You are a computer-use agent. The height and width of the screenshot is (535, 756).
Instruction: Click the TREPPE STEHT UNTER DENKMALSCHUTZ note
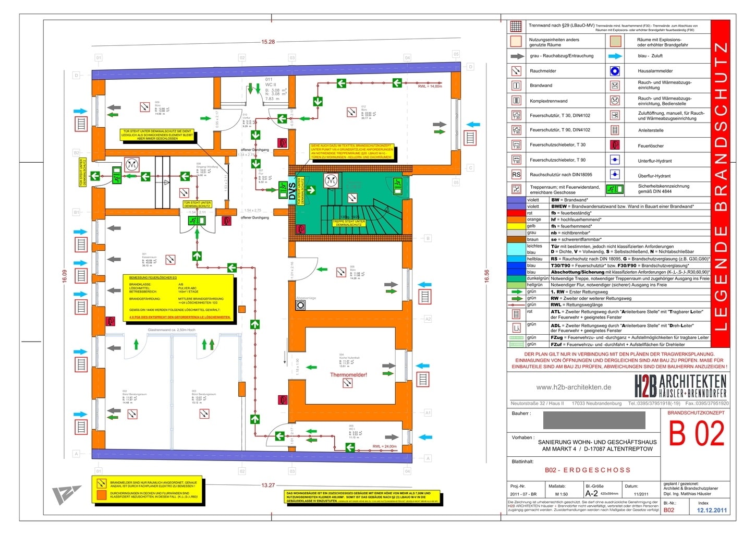coord(349,223)
